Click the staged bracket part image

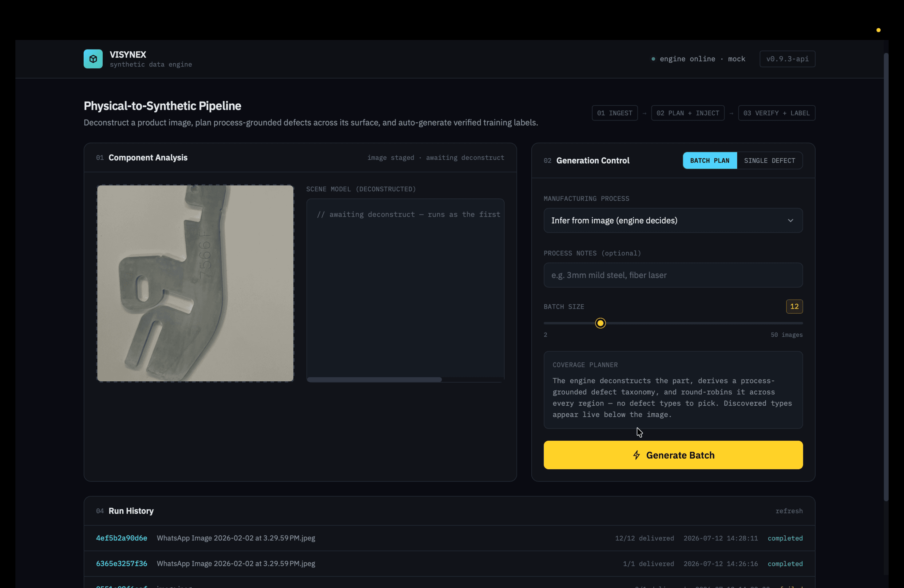[x=195, y=283]
